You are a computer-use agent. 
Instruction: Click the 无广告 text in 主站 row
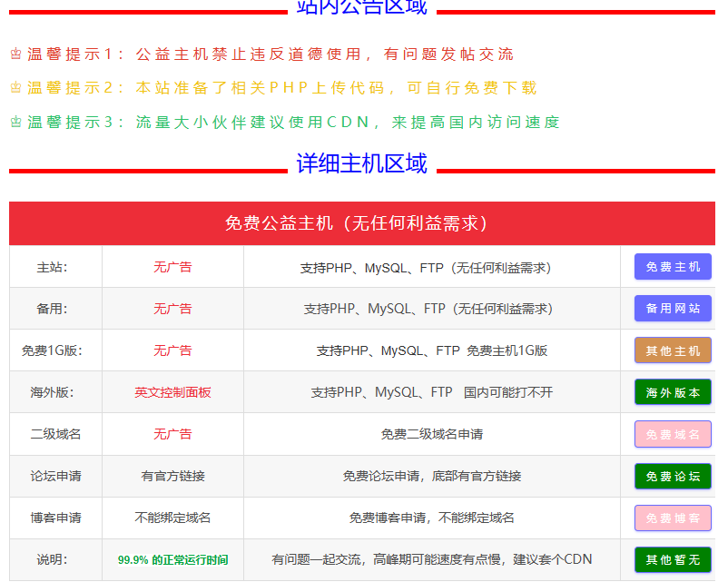point(172,266)
